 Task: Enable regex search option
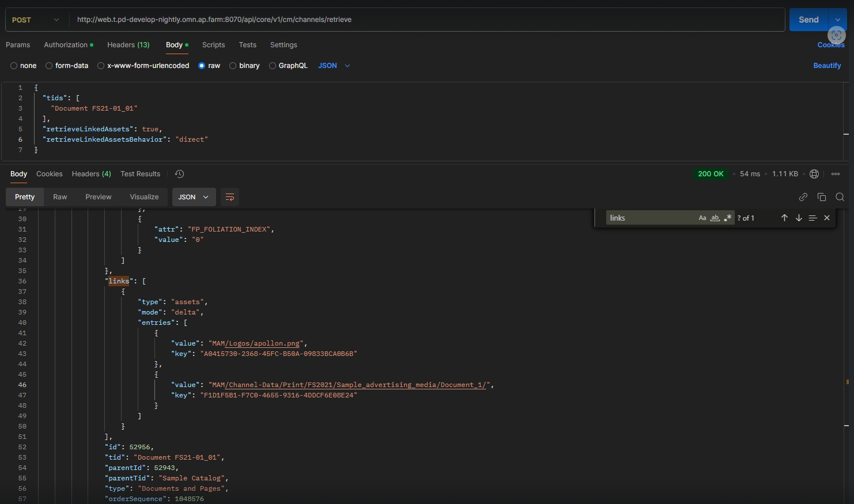point(728,218)
